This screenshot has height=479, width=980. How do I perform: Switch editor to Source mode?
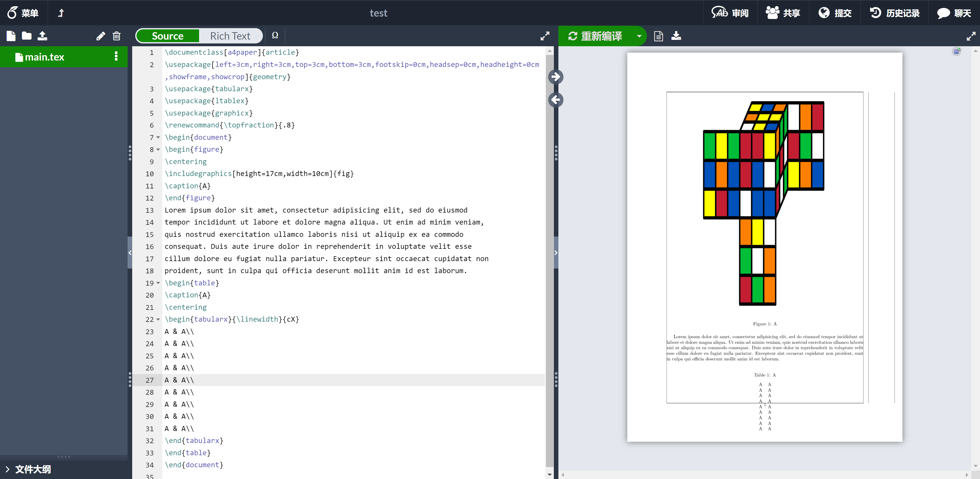(167, 36)
